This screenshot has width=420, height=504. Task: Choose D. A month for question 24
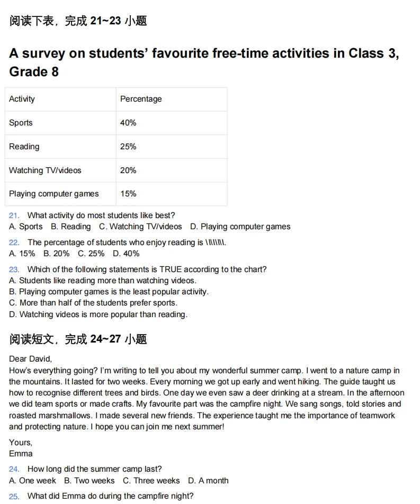click(x=208, y=481)
